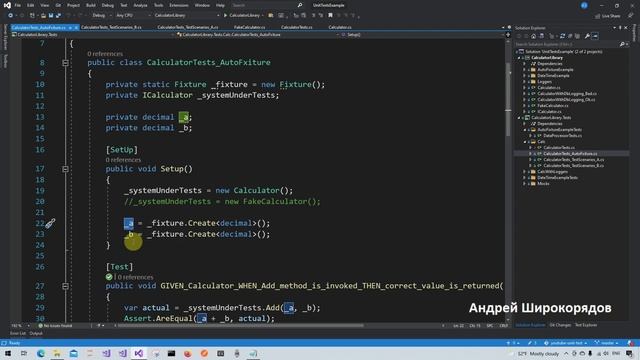Click the Solution Explorer Properties wrench icon
This screenshot has height=360, width=640.
(x=587, y=36)
